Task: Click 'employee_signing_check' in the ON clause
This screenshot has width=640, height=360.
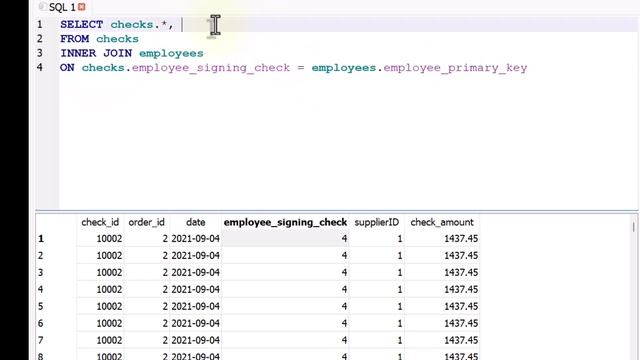Action: [211, 68]
